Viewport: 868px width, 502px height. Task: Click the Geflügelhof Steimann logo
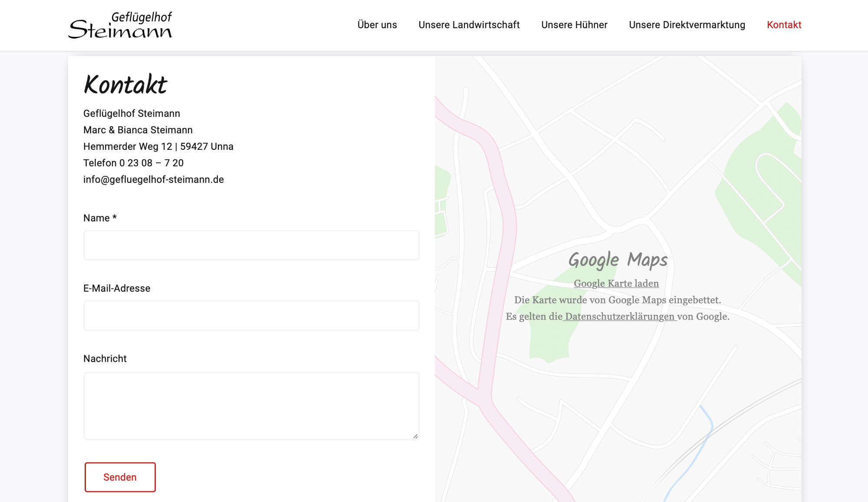click(x=122, y=25)
